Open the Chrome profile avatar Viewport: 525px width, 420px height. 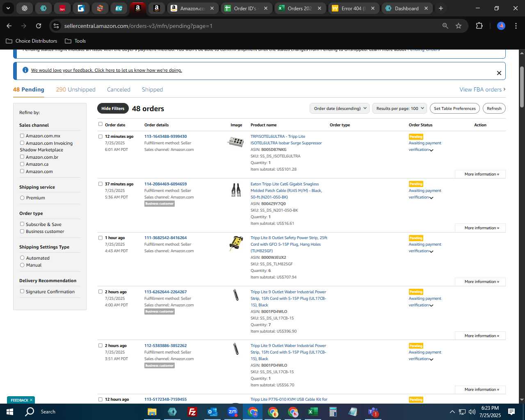(x=501, y=26)
